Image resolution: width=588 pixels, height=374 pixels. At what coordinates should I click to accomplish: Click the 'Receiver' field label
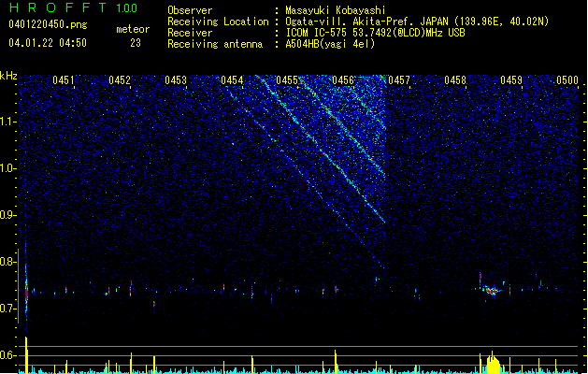click(x=190, y=33)
